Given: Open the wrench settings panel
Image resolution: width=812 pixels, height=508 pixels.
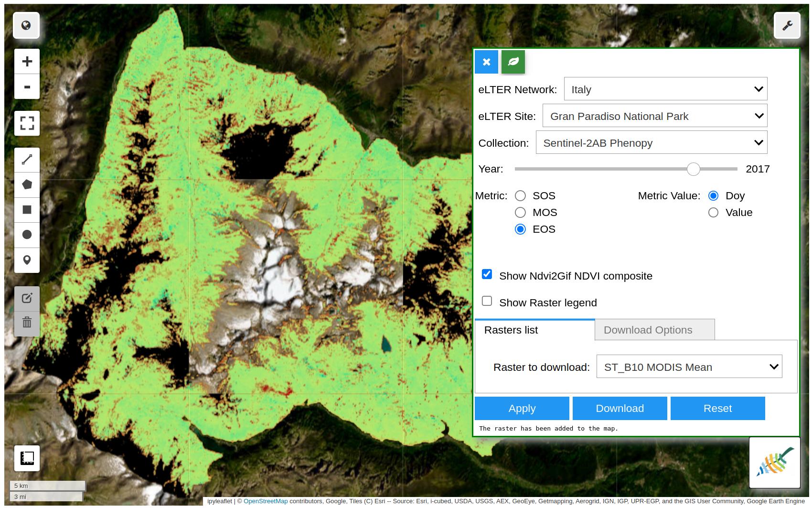Looking at the screenshot, I should (787, 25).
